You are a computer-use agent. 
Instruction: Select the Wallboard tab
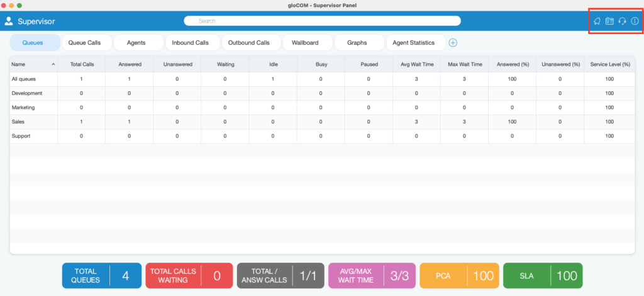point(305,43)
